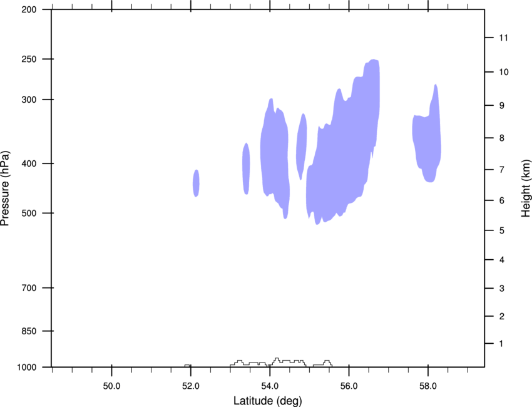
Task: Pick the 4 km height label
Action: click(502, 260)
